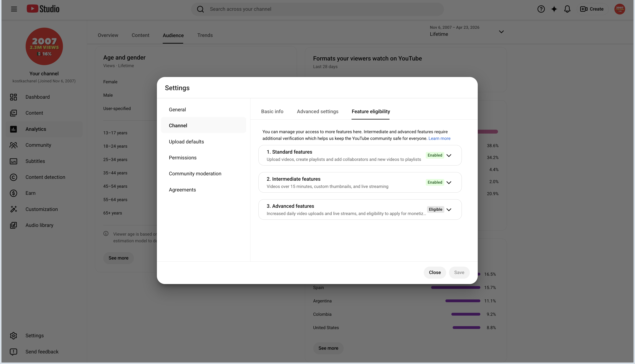The height and width of the screenshot is (364, 635).
Task: Open the notifications bell
Action: (x=567, y=9)
